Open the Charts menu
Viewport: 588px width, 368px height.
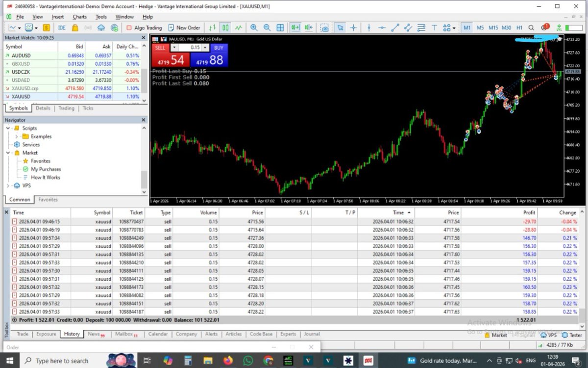point(79,17)
